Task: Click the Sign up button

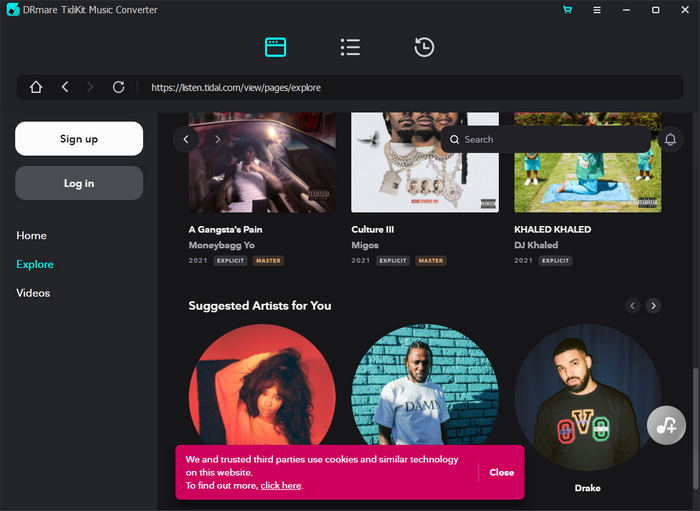Action: [79, 139]
